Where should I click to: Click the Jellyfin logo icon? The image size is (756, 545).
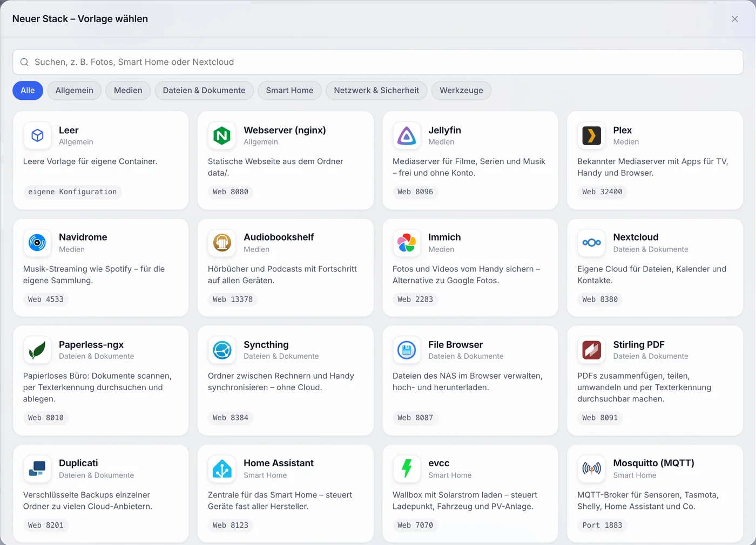pyautogui.click(x=407, y=135)
